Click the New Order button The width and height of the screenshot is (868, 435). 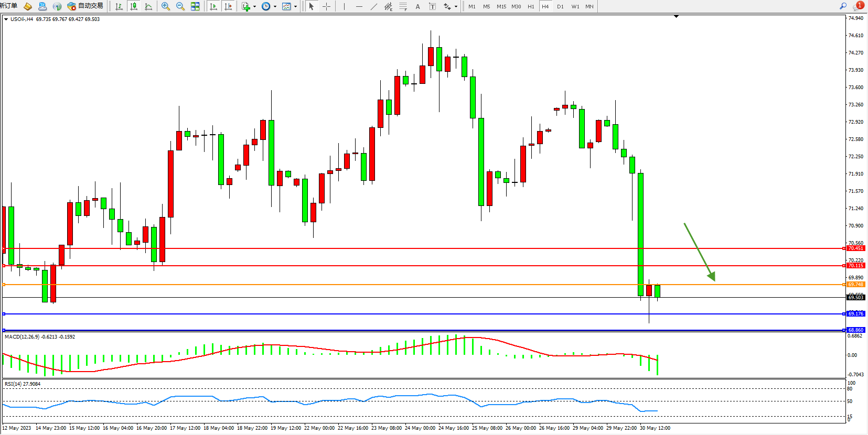pos(8,6)
